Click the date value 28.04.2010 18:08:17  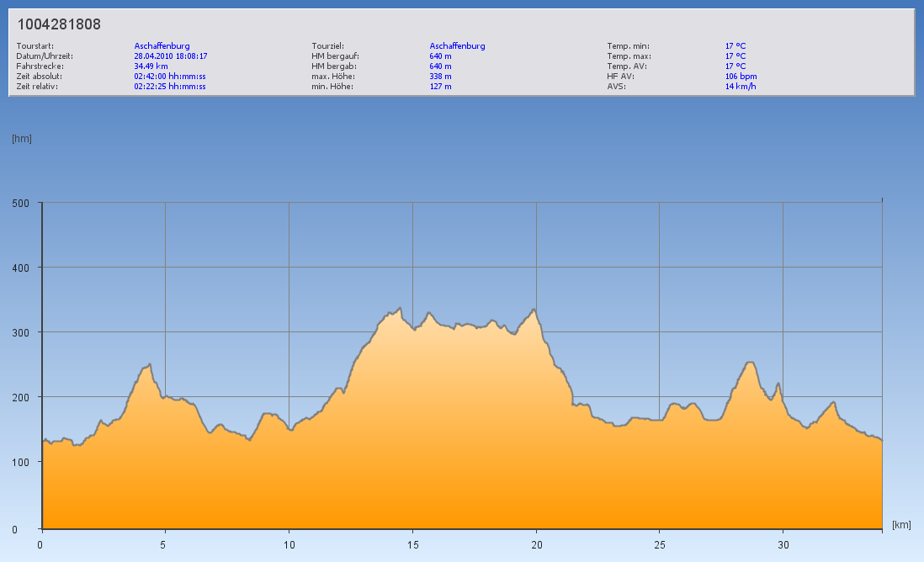[171, 56]
